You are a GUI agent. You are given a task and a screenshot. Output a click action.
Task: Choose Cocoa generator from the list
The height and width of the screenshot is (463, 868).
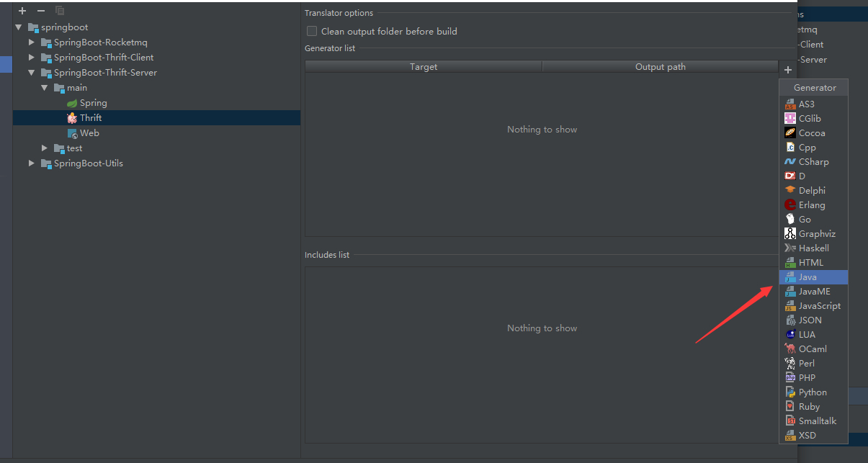point(813,132)
